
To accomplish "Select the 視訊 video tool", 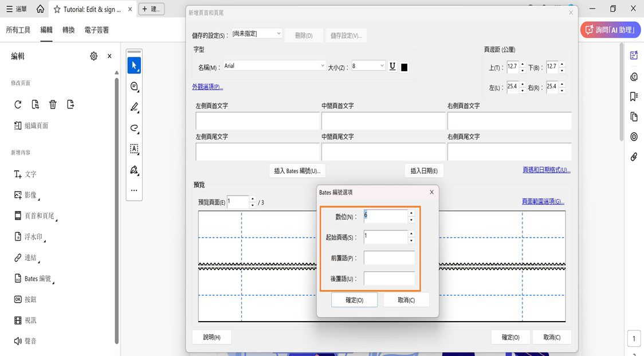I will click(25, 320).
